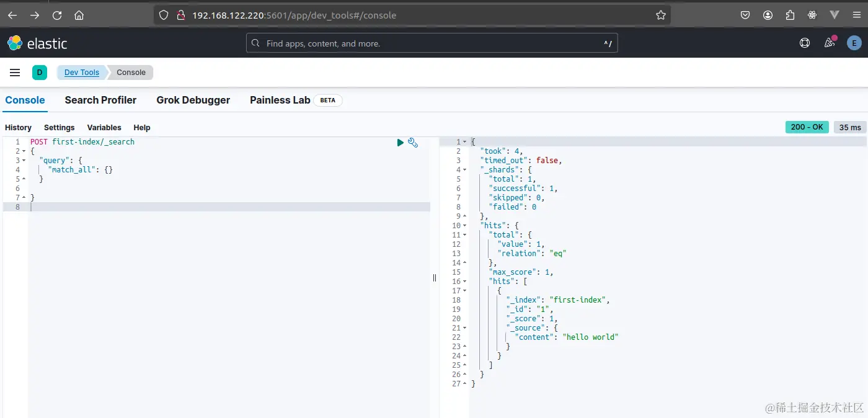The height and width of the screenshot is (418, 868).
Task: Click the Dev Tools breadcrumb link
Action: tap(82, 73)
